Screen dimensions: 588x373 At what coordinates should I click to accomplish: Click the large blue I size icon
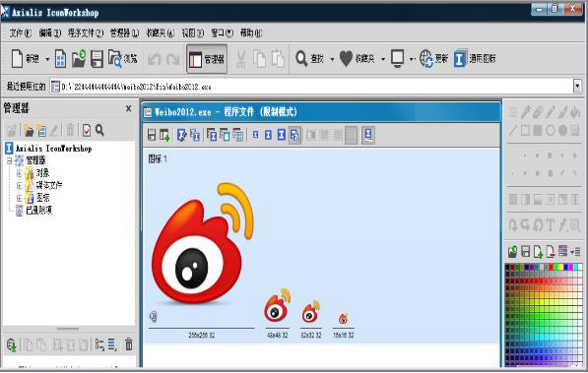282,135
